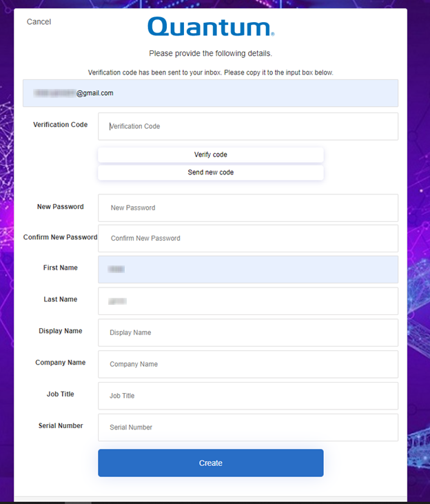Click the bold Company Name label
This screenshot has width=430, height=504.
tap(61, 363)
